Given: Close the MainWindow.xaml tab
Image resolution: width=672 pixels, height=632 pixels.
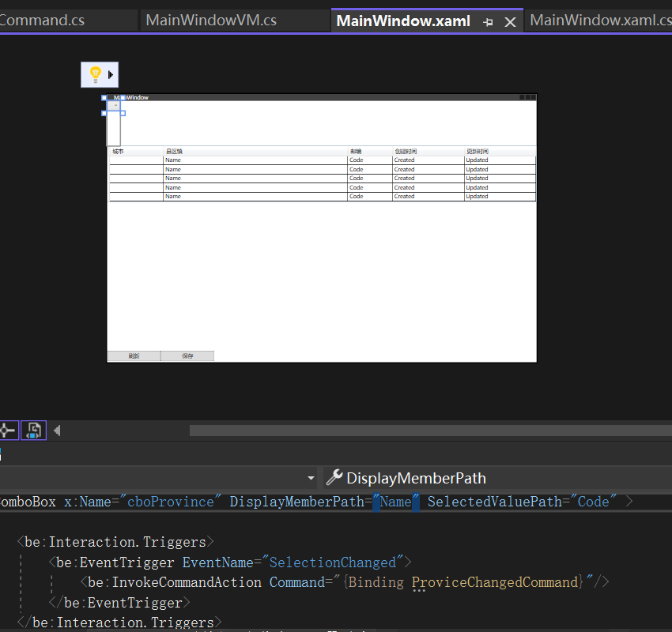Looking at the screenshot, I should click(x=510, y=22).
